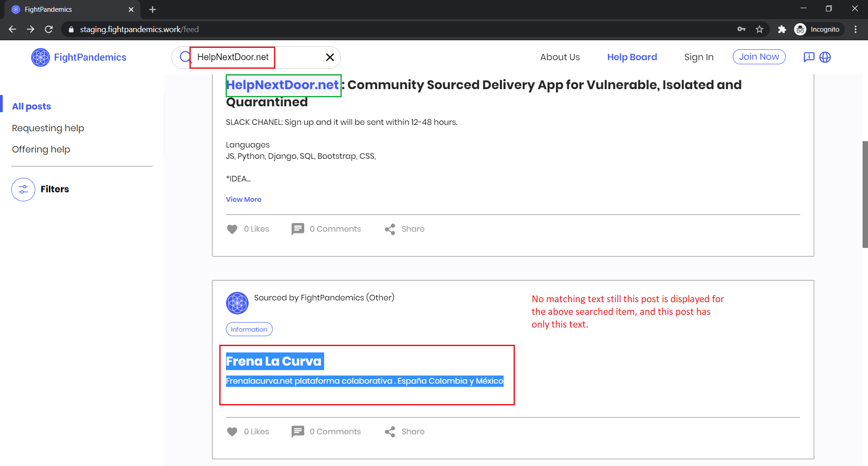Click the Filters sliders icon

pos(23,189)
